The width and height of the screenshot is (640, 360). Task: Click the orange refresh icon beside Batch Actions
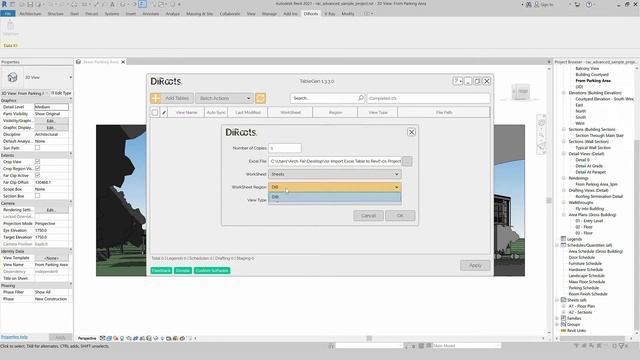click(260, 98)
